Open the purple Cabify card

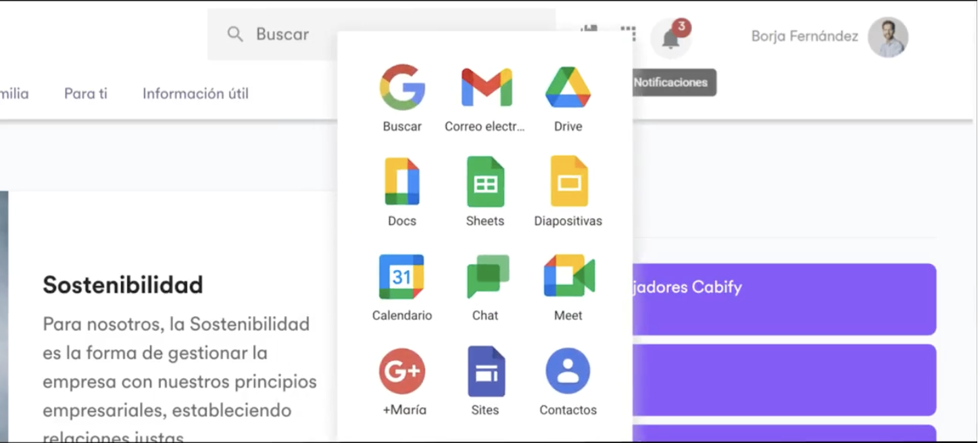click(x=784, y=299)
